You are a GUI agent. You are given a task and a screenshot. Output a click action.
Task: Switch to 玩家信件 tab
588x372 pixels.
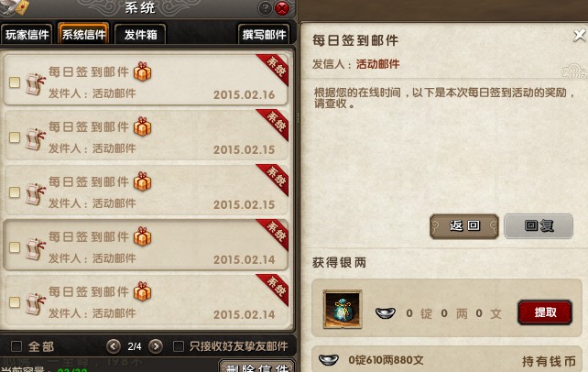point(27,34)
